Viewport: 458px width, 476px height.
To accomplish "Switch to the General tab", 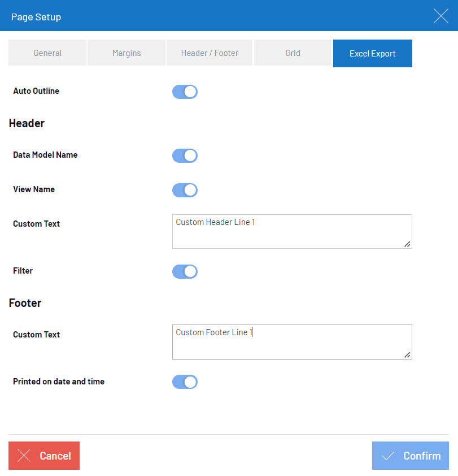I will (x=47, y=53).
